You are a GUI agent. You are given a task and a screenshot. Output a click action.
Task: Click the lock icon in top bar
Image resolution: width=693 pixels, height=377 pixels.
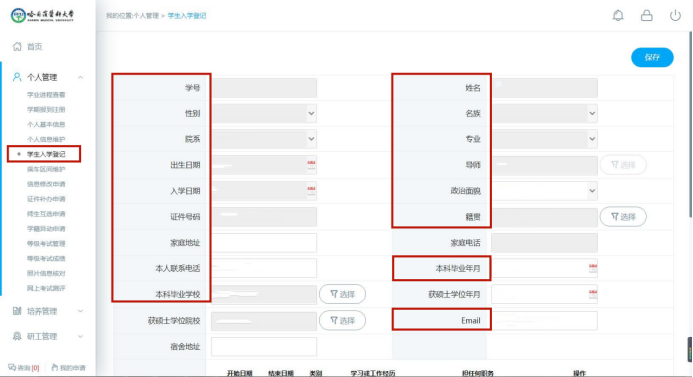[x=647, y=15]
